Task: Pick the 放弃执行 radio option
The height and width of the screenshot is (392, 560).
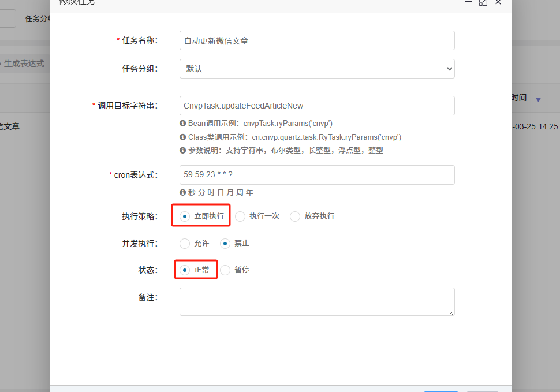Action: click(295, 216)
